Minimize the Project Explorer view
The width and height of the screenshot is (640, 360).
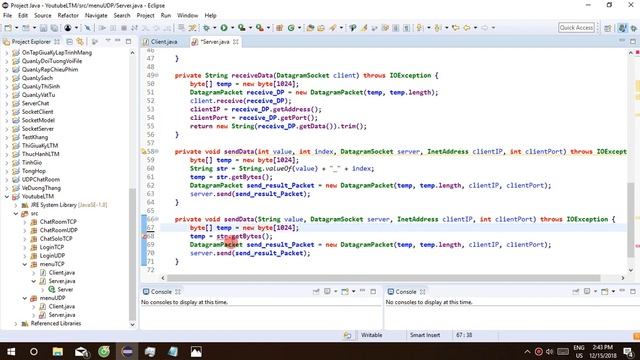pos(118,41)
